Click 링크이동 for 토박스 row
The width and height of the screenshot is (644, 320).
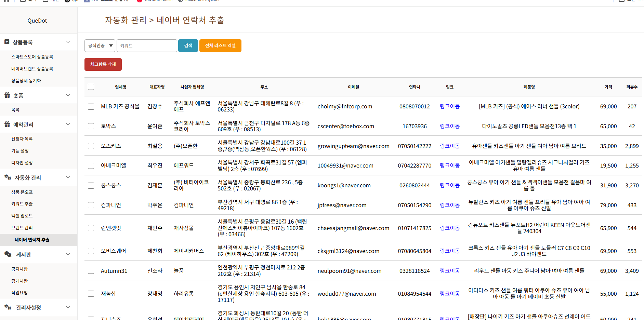click(x=450, y=126)
